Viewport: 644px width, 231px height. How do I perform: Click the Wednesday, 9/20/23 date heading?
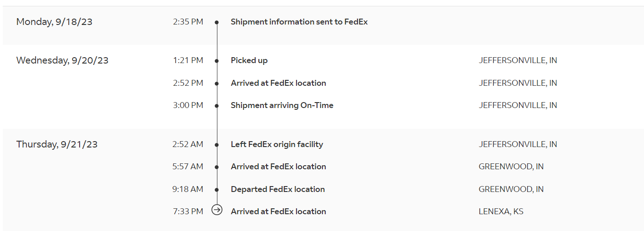62,60
